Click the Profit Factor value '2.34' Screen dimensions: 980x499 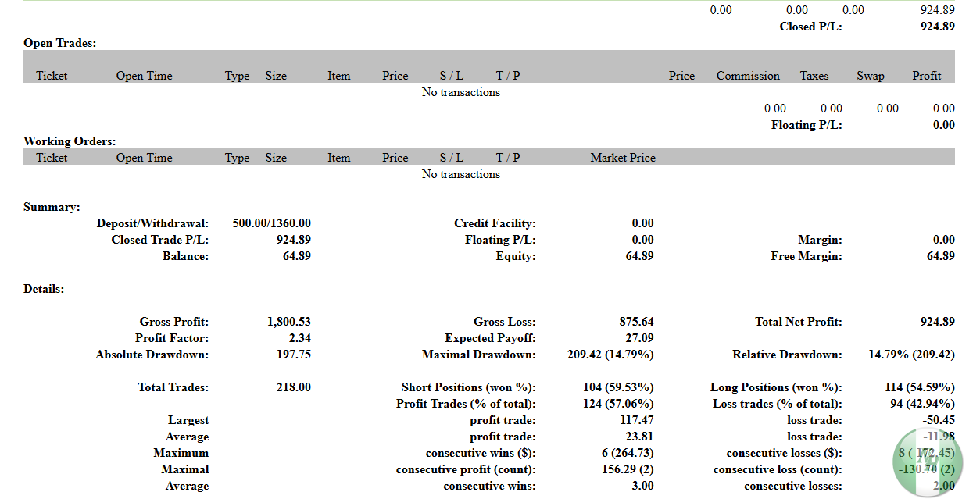[x=300, y=338]
